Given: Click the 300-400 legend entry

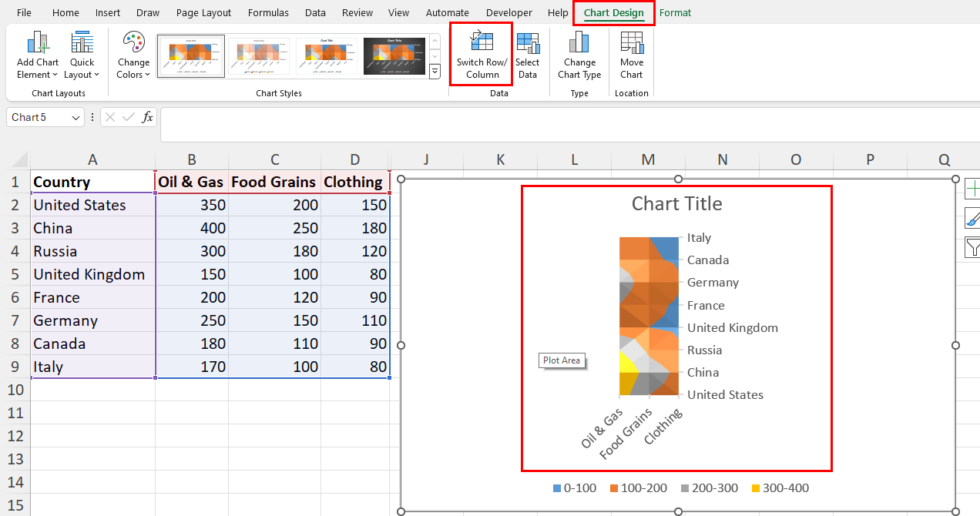Looking at the screenshot, I should pos(780,488).
